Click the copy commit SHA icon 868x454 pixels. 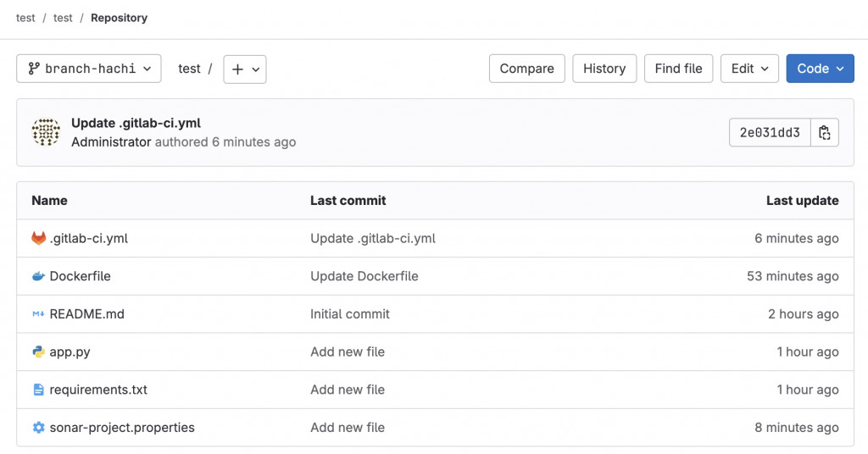pyautogui.click(x=825, y=133)
